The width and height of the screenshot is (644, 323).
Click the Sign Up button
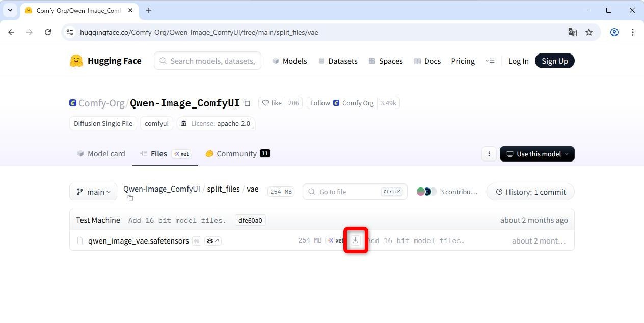pos(554,61)
